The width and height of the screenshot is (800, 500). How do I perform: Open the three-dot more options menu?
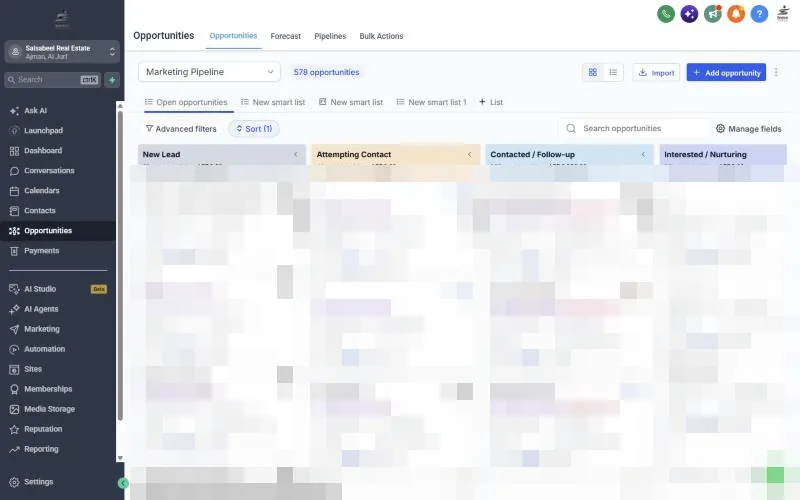776,72
